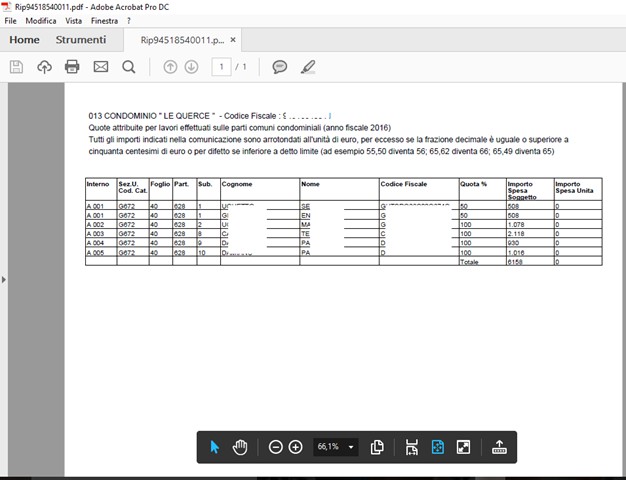Print the document using printer icon
Screen dimensions: 626x480
tap(72, 67)
